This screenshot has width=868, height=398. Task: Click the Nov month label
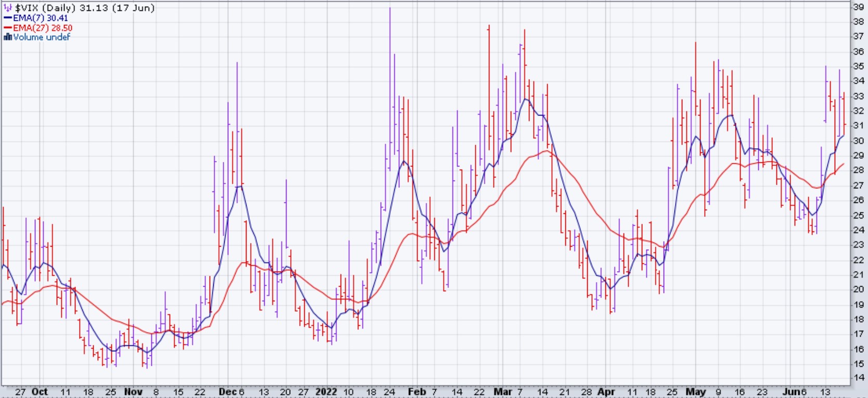pyautogui.click(x=133, y=392)
